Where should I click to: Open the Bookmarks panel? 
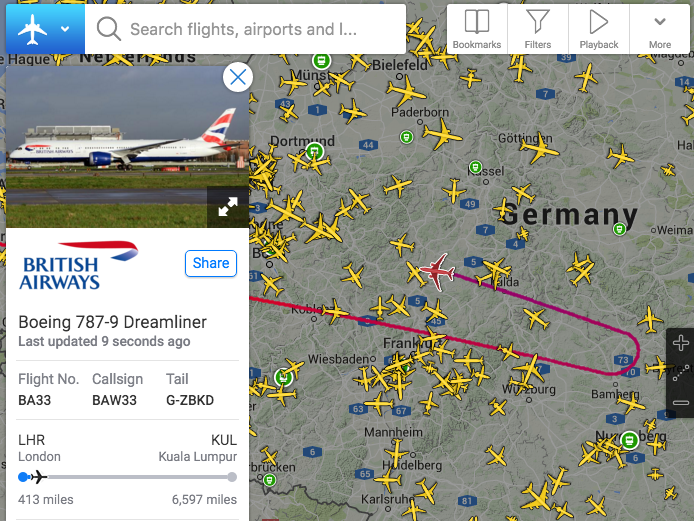coord(477,29)
